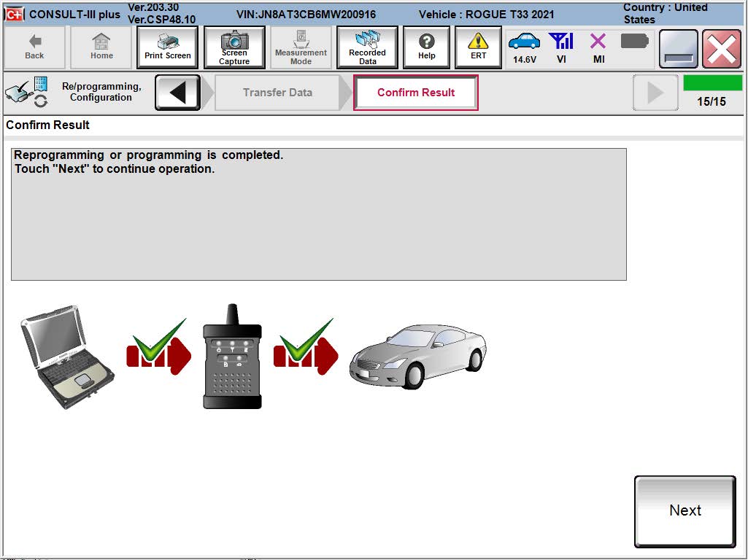748x560 pixels.
Task: Click Vehicle : ROGUE T33 2021 text
Action: (486, 15)
